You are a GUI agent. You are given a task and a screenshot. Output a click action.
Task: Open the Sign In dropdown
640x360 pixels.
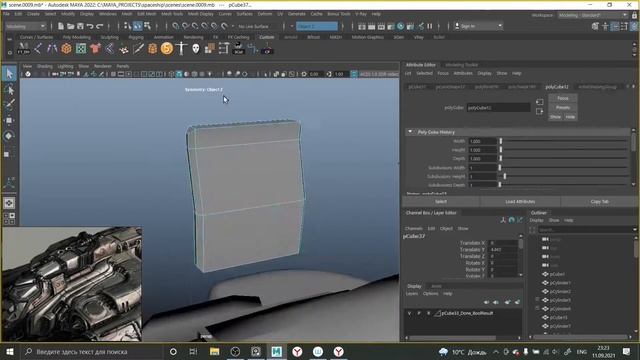[x=478, y=26]
